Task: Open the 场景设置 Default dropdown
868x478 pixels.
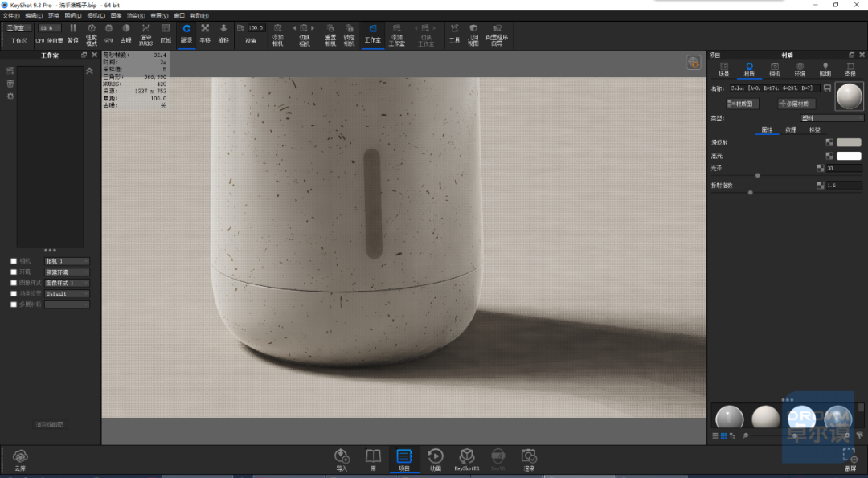Action: 67,294
